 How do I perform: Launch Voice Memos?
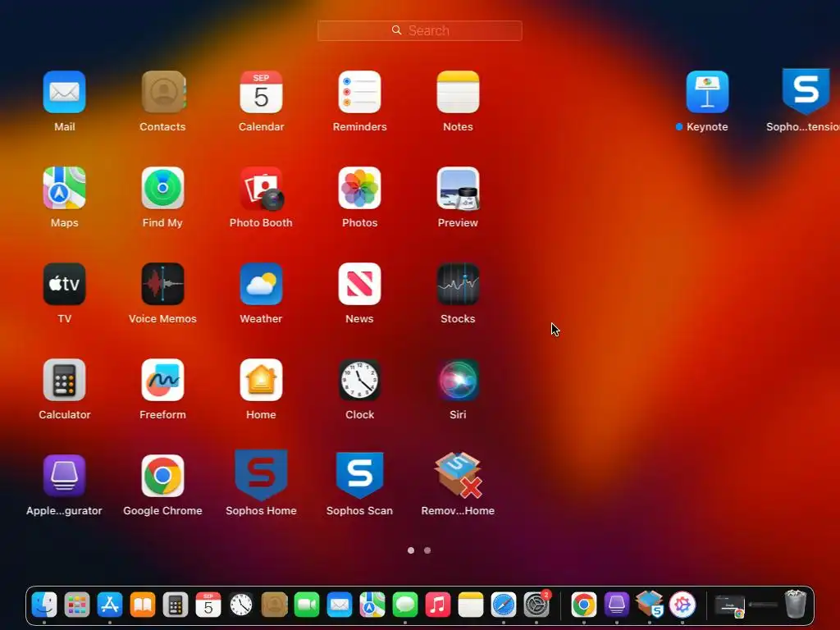point(163,284)
